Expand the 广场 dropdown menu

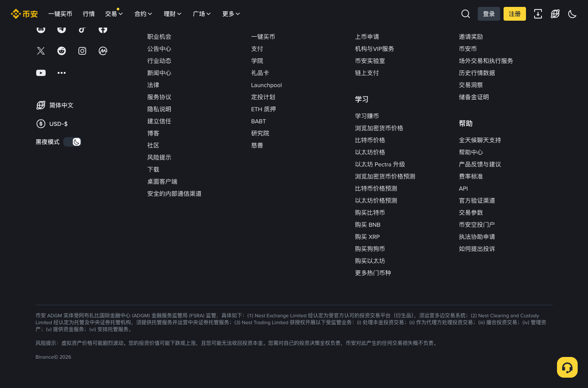(x=202, y=14)
